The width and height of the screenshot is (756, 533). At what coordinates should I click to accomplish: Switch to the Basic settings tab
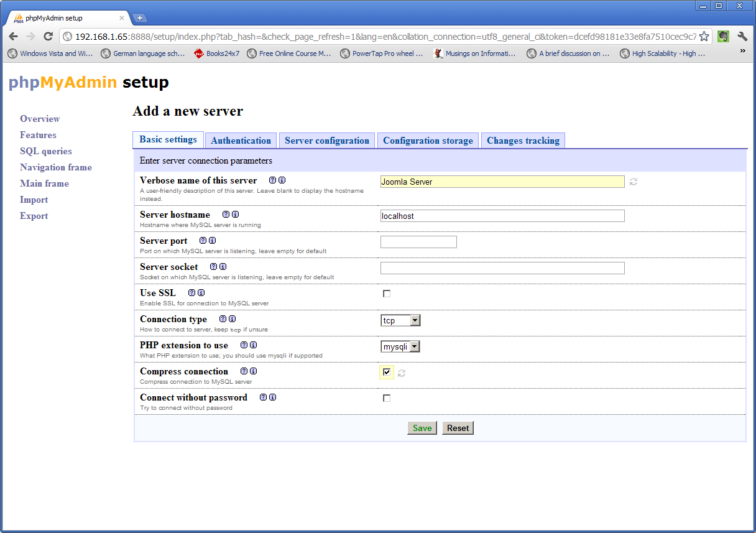(x=168, y=139)
